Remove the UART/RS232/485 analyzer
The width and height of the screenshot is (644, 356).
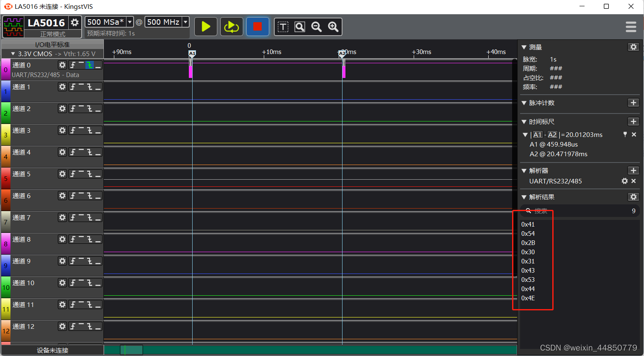tap(634, 181)
